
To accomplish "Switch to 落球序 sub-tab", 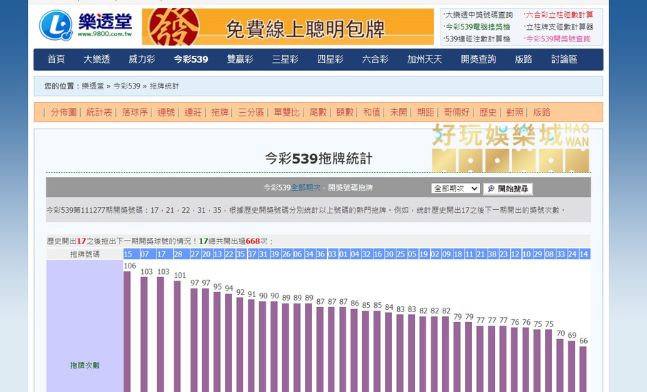I will coord(135,112).
